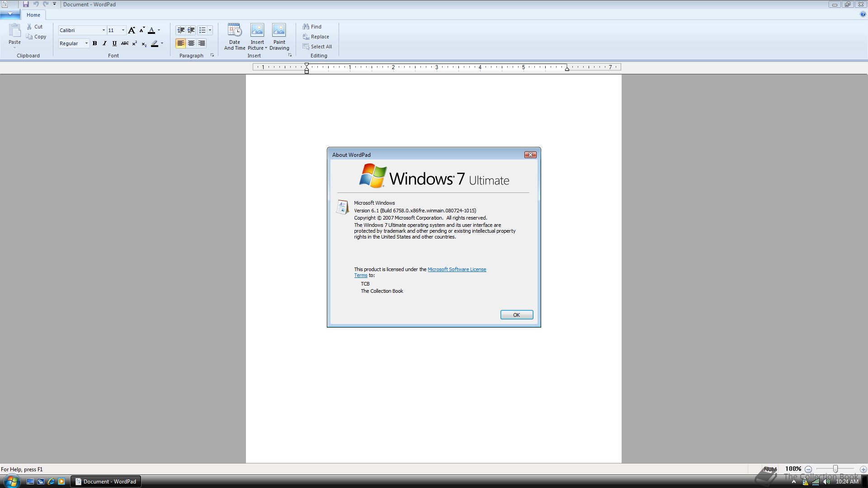Insert Date And Time
The height and width of the screenshot is (488, 868).
(x=235, y=37)
